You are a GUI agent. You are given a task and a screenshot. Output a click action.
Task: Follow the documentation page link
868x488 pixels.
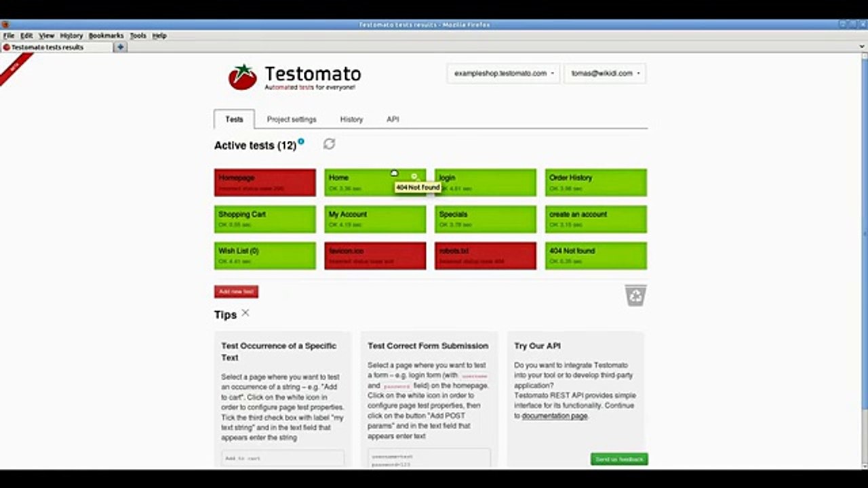pyautogui.click(x=555, y=415)
